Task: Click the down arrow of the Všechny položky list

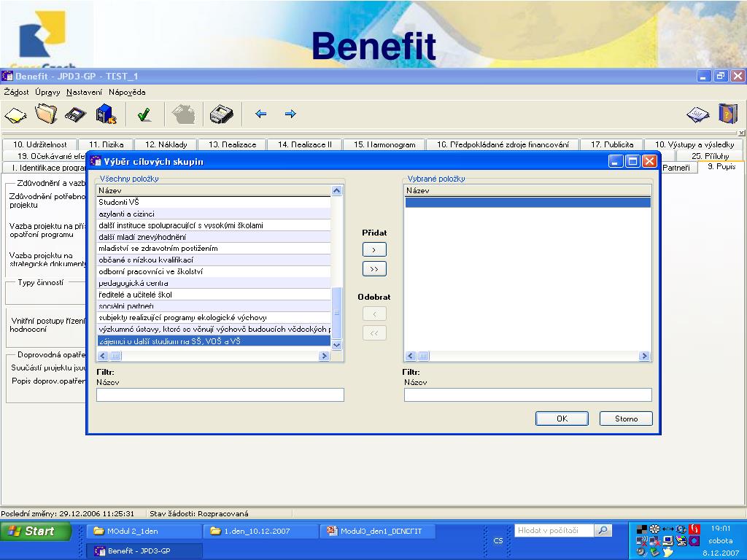Action: tap(337, 345)
